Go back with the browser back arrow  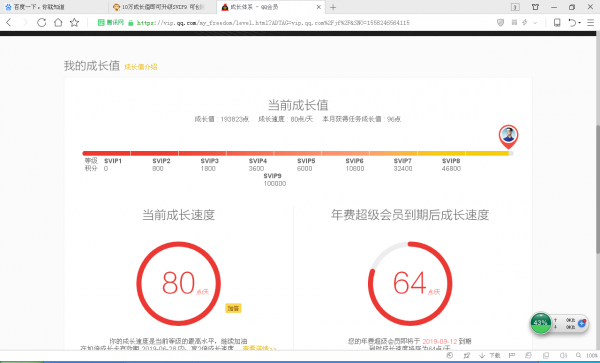[9, 23]
